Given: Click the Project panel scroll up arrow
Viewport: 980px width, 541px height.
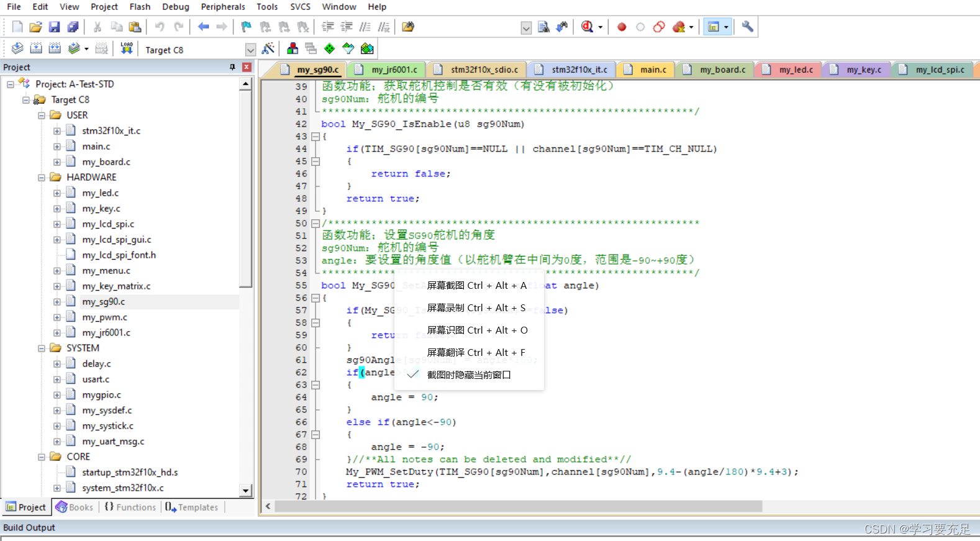Looking at the screenshot, I should pyautogui.click(x=246, y=84).
